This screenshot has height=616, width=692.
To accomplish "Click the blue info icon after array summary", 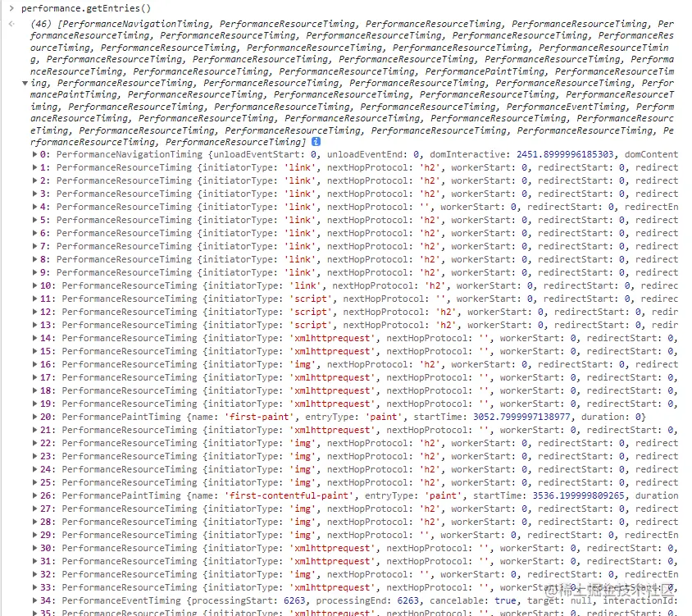I will 316,142.
